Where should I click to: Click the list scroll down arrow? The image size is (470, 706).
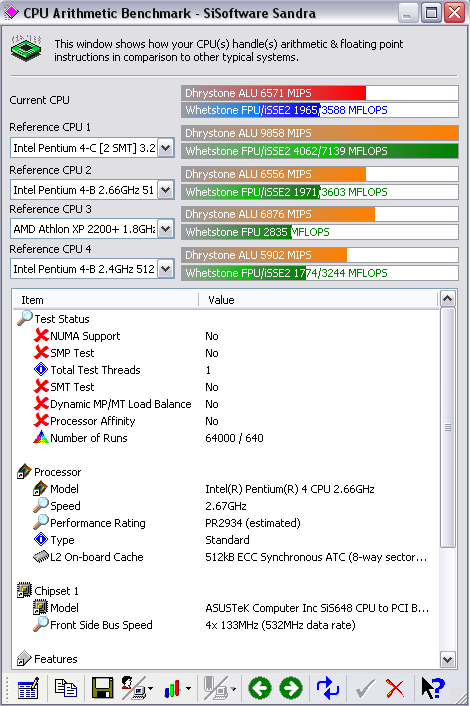447,660
